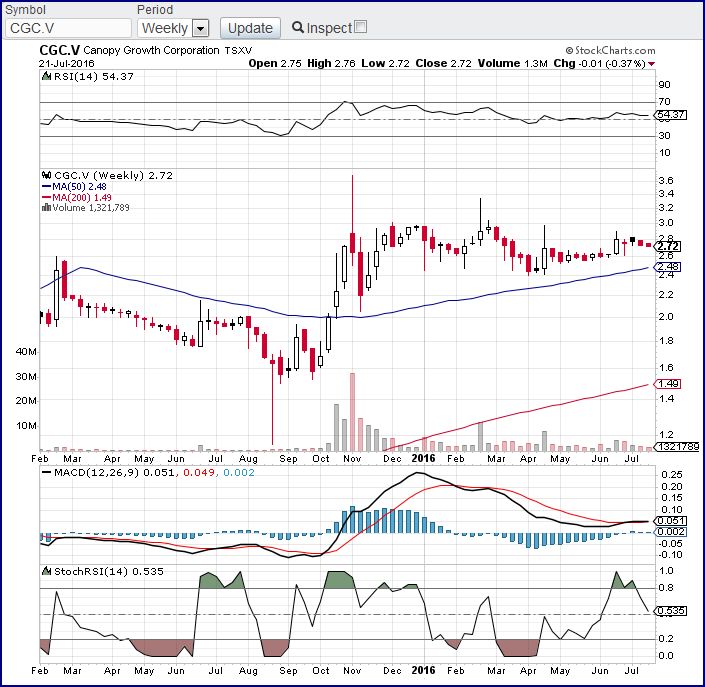705x687 pixels.
Task: Click the Update button
Action: [250, 28]
